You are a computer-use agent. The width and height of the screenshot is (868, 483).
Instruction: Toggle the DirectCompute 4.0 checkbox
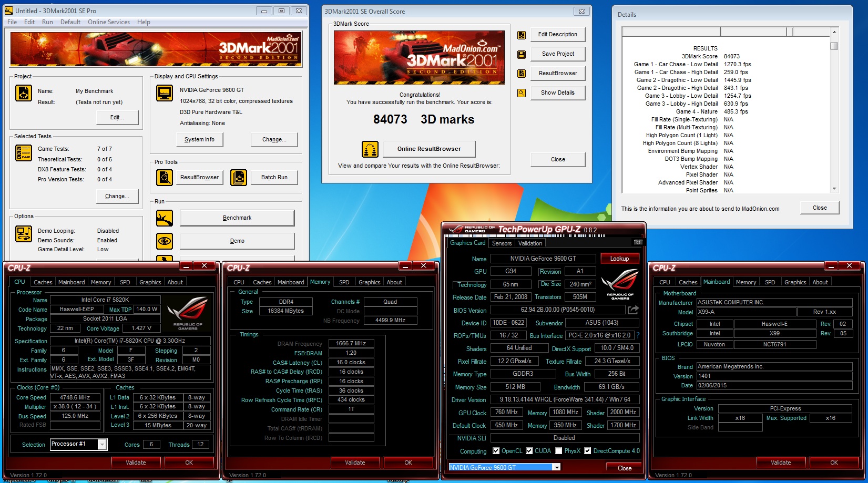[588, 451]
